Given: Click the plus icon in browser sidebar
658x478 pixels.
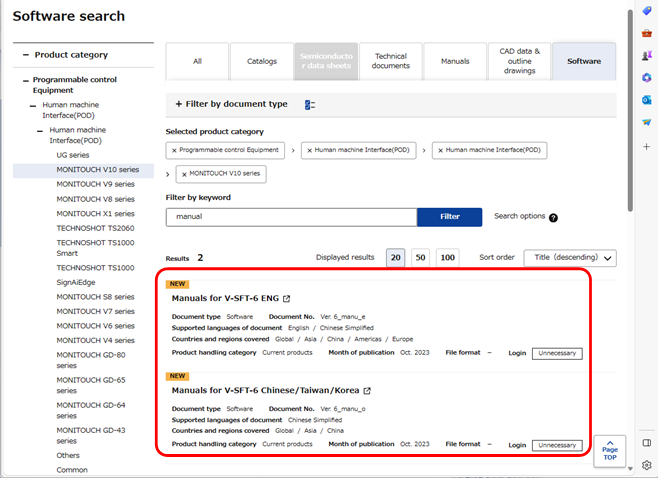Looking at the screenshot, I should tap(647, 146).
